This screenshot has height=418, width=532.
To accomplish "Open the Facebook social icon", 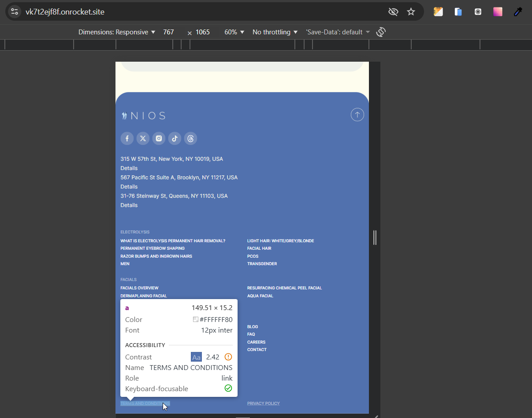I will [127, 138].
